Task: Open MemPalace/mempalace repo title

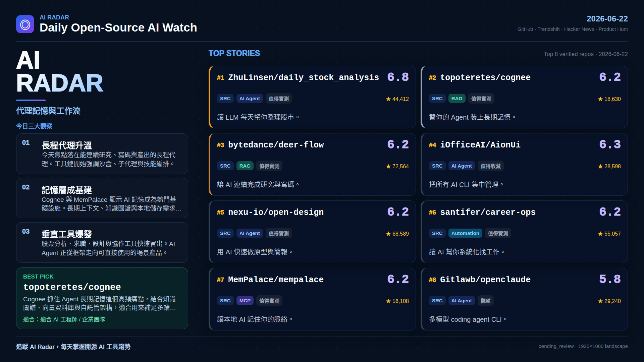Action: point(276,280)
